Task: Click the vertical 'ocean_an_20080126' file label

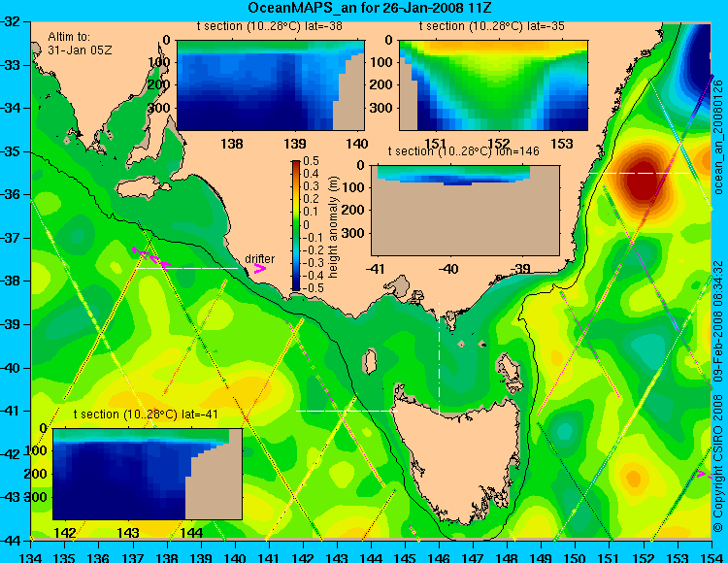Action: tap(718, 137)
